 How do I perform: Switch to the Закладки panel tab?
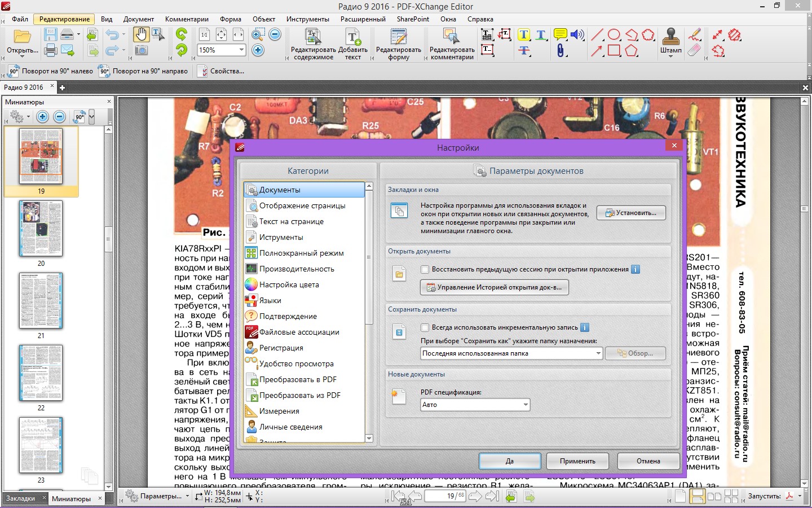tap(20, 498)
